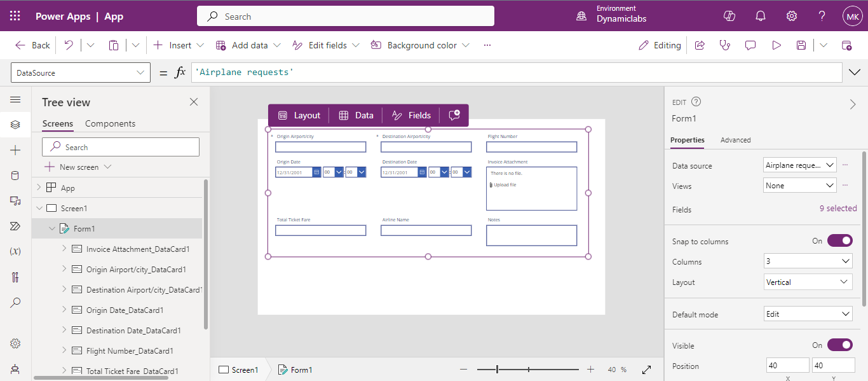Open the Data panel in left sidebar
868x381 pixels.
pos(15,176)
